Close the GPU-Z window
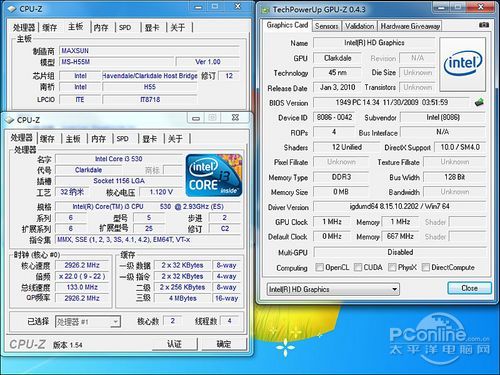Screen dimensions: 500x375 point(481,7)
